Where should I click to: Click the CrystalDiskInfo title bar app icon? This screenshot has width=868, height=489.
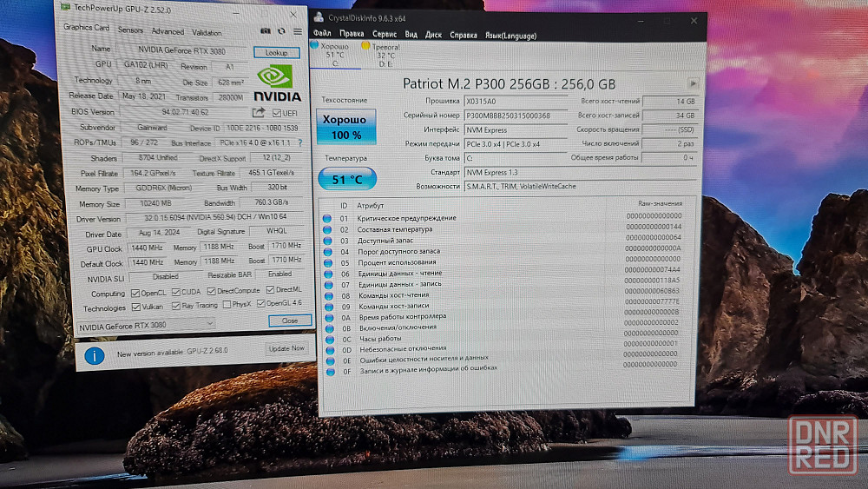(319, 17)
